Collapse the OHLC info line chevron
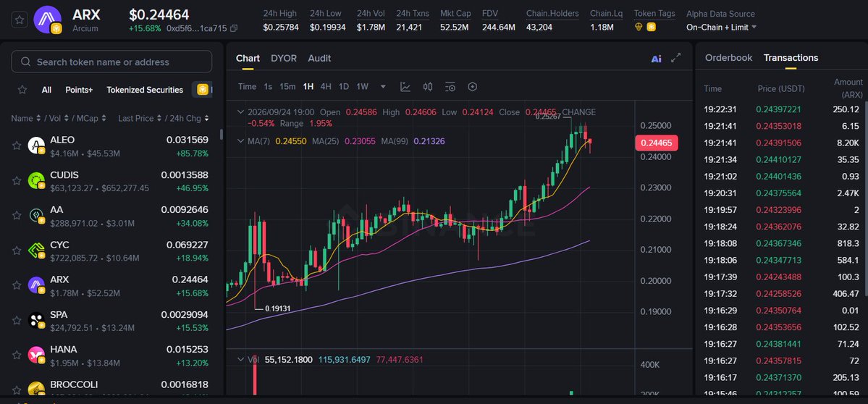Viewport: 868px width, 404px height. tap(240, 111)
